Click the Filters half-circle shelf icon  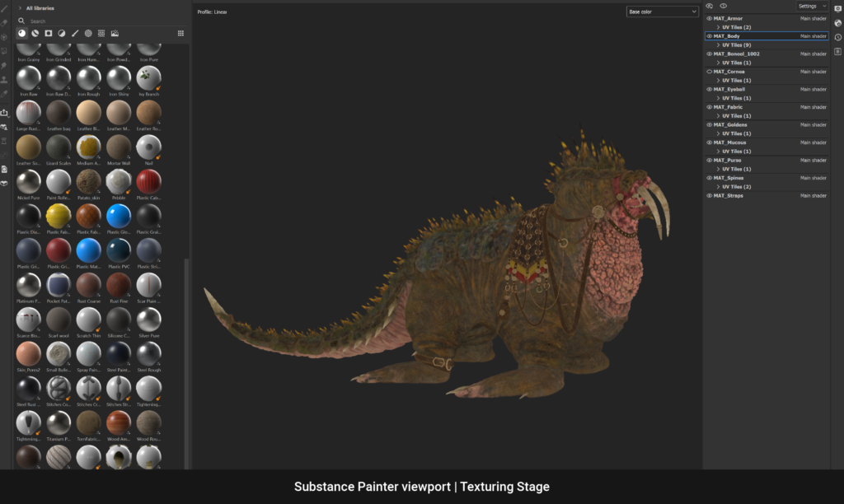coord(61,33)
